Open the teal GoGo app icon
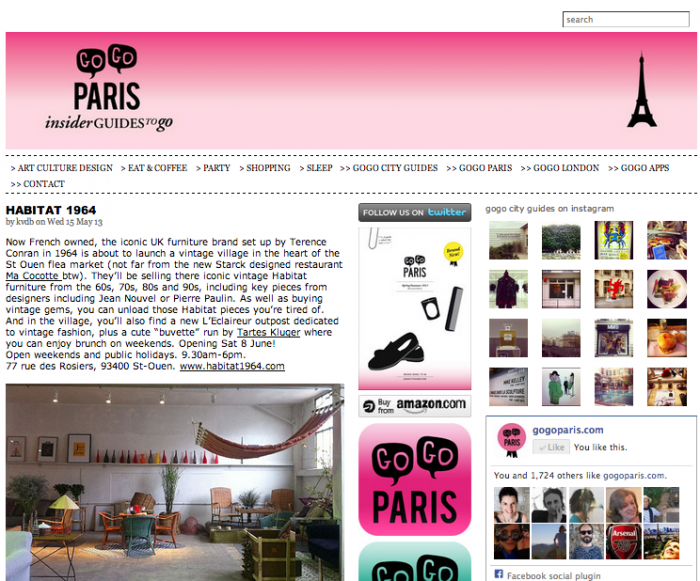 pyautogui.click(x=414, y=561)
